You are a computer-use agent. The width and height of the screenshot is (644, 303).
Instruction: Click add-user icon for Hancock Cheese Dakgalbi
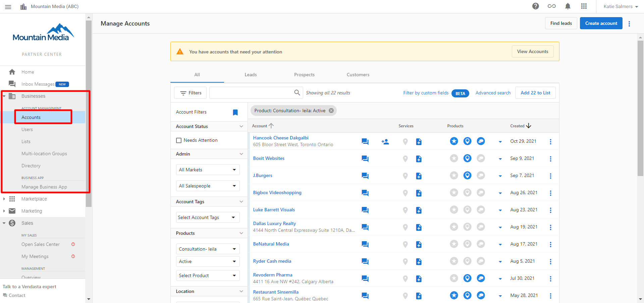coord(385,142)
